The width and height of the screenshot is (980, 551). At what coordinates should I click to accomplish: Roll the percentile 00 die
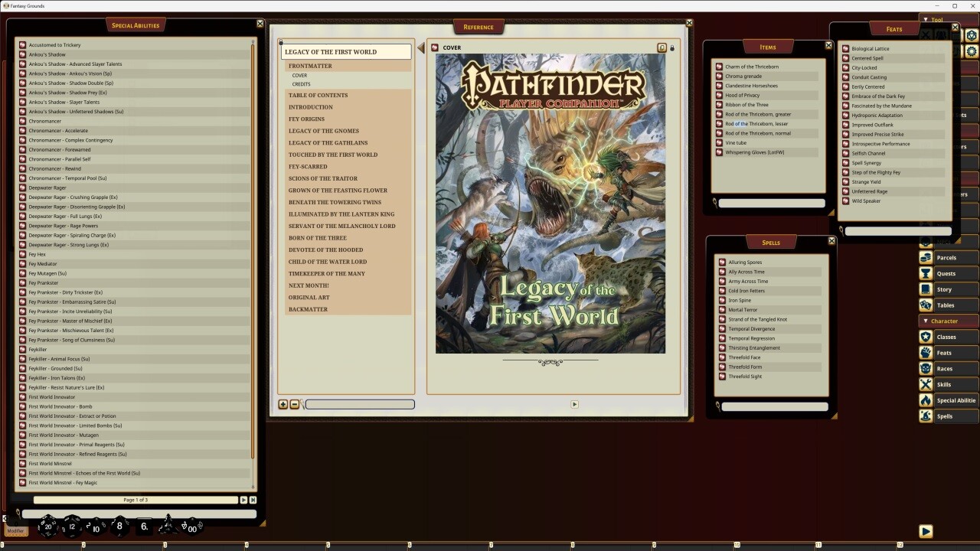point(192,528)
